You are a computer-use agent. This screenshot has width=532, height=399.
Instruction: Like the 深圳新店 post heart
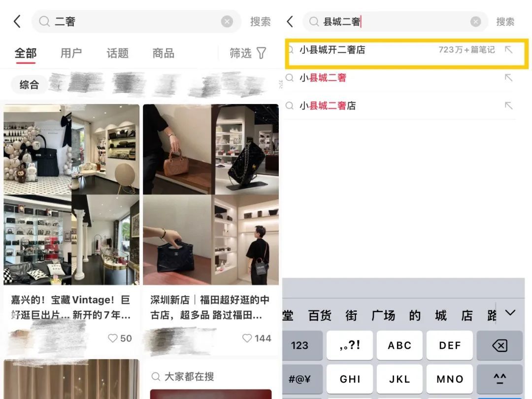tap(247, 338)
